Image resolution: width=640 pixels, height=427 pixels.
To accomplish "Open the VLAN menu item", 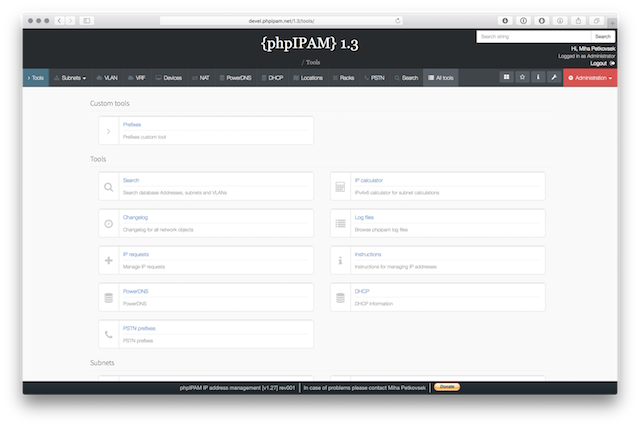I will [x=108, y=77].
